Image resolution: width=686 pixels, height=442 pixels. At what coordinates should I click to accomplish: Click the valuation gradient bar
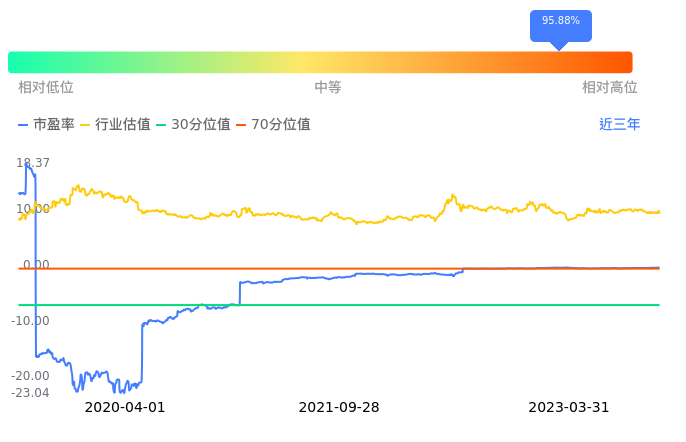(320, 62)
